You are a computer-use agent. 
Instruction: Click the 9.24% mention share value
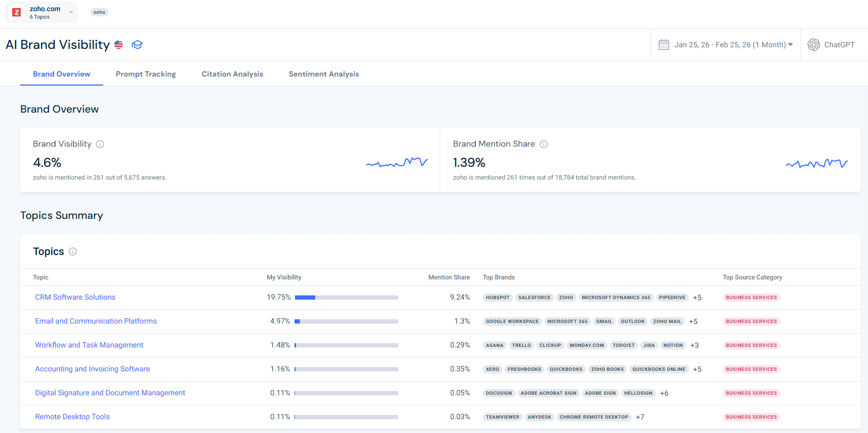click(460, 297)
